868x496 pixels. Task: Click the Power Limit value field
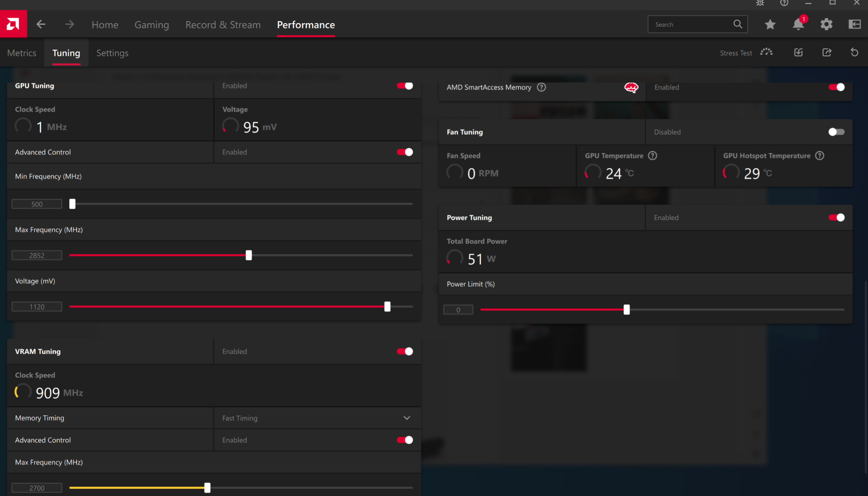tap(458, 310)
